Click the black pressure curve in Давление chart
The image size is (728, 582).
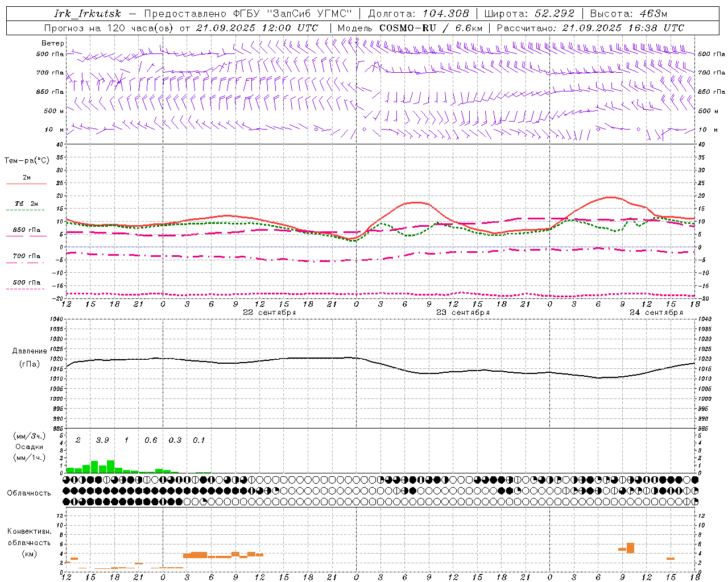coord(380,364)
